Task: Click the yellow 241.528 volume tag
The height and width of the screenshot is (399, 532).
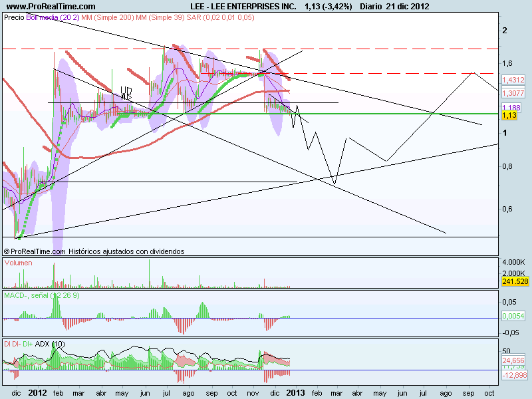Action: click(x=515, y=281)
